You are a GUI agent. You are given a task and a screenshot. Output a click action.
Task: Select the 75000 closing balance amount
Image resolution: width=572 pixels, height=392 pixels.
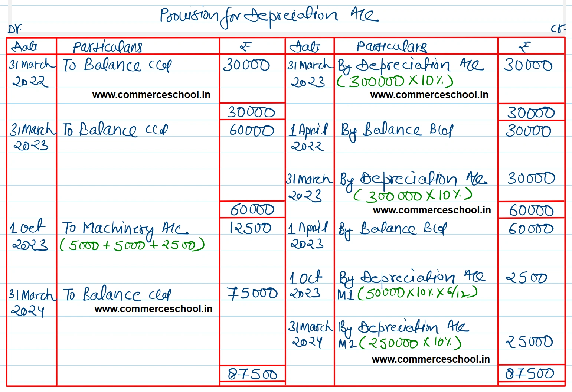pyautogui.click(x=252, y=293)
